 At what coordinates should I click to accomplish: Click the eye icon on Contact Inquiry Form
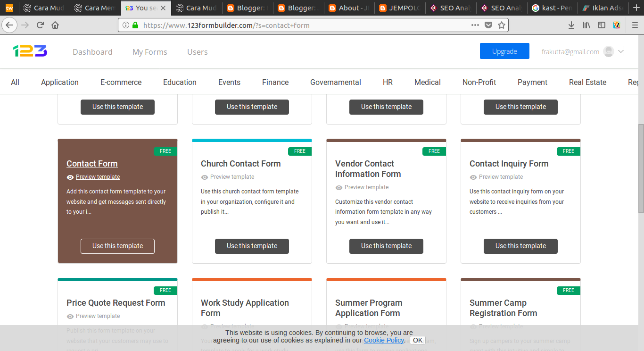point(473,177)
